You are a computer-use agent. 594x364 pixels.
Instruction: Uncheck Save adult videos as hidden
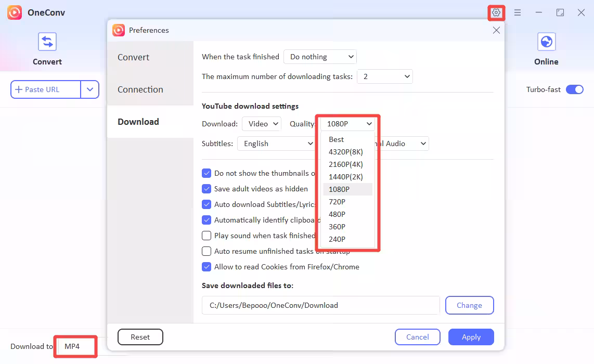[206, 189]
